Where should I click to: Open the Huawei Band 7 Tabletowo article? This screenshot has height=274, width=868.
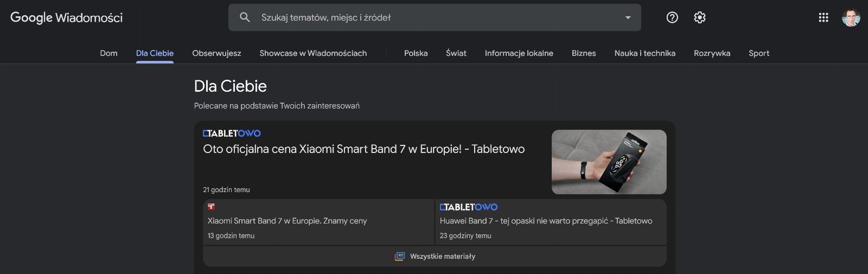tap(546, 221)
